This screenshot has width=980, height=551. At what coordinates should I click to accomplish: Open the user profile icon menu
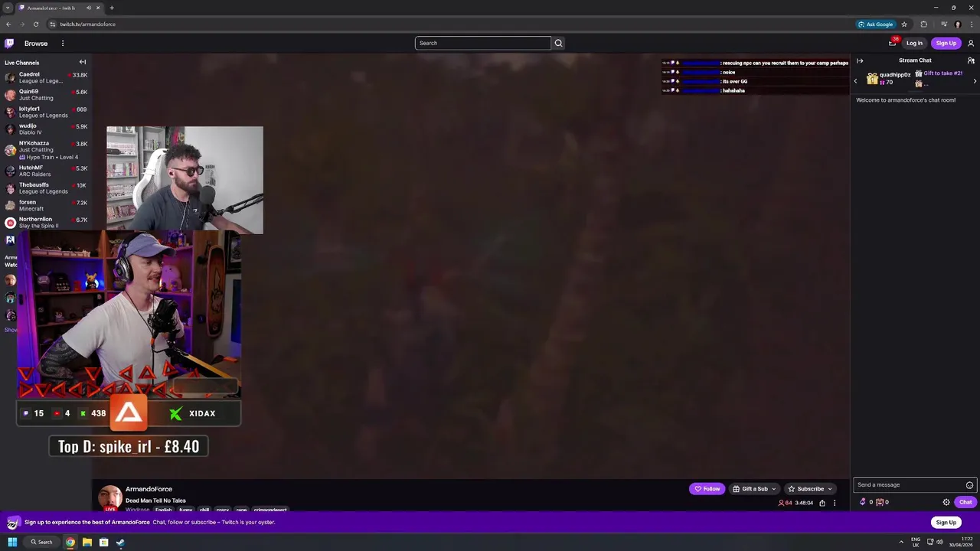coord(971,44)
